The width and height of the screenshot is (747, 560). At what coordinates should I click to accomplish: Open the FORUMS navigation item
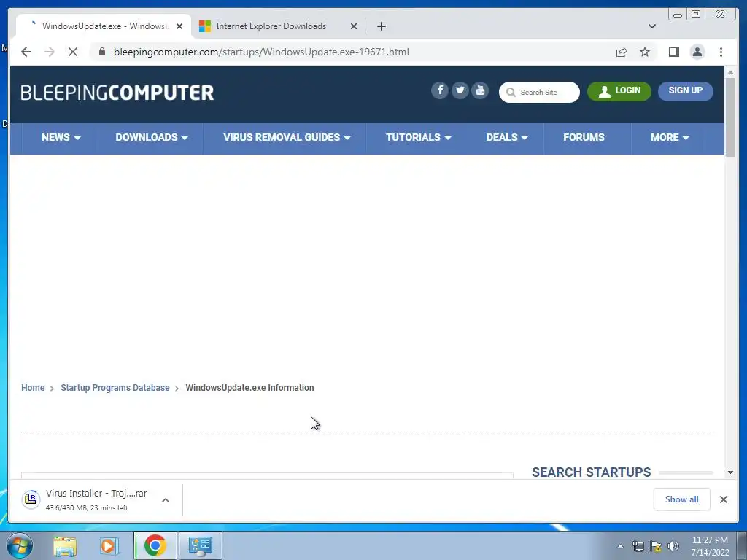coord(584,138)
